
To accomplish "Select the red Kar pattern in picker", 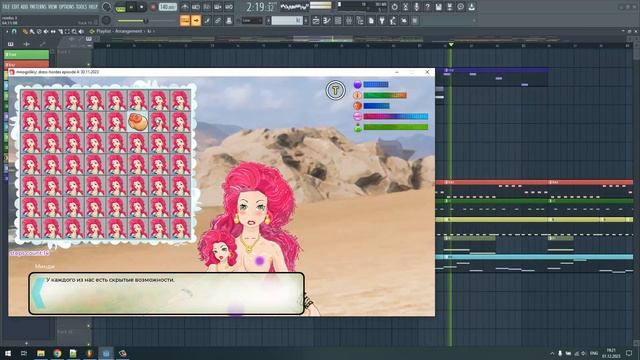I will click(x=27, y=64).
